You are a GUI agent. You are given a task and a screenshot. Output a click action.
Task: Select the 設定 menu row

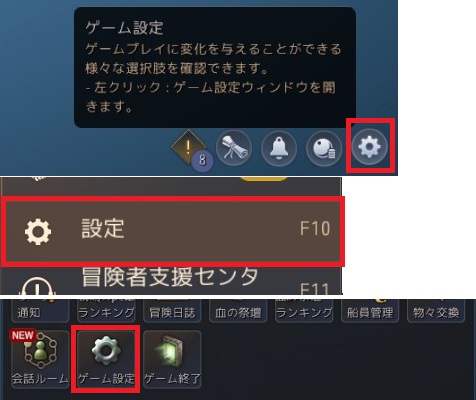point(173,231)
